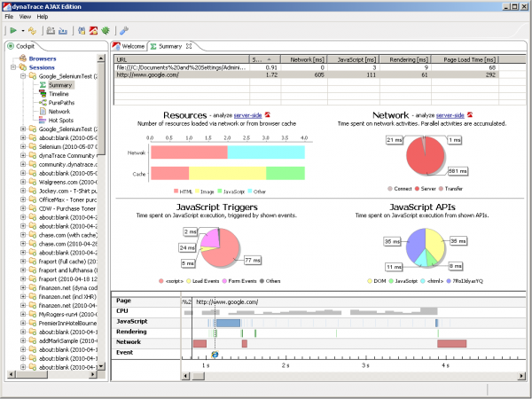The width and height of the screenshot is (532, 399).
Task: Sort by the JavaScript [ms] column header
Action: click(x=353, y=59)
